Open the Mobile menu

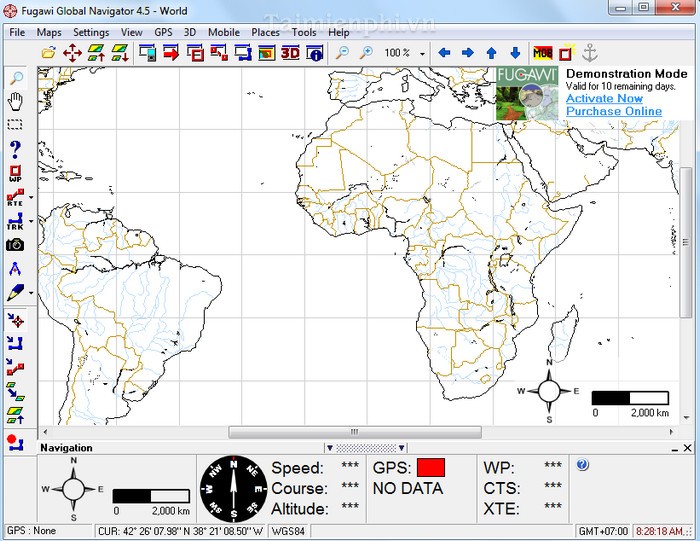(224, 32)
